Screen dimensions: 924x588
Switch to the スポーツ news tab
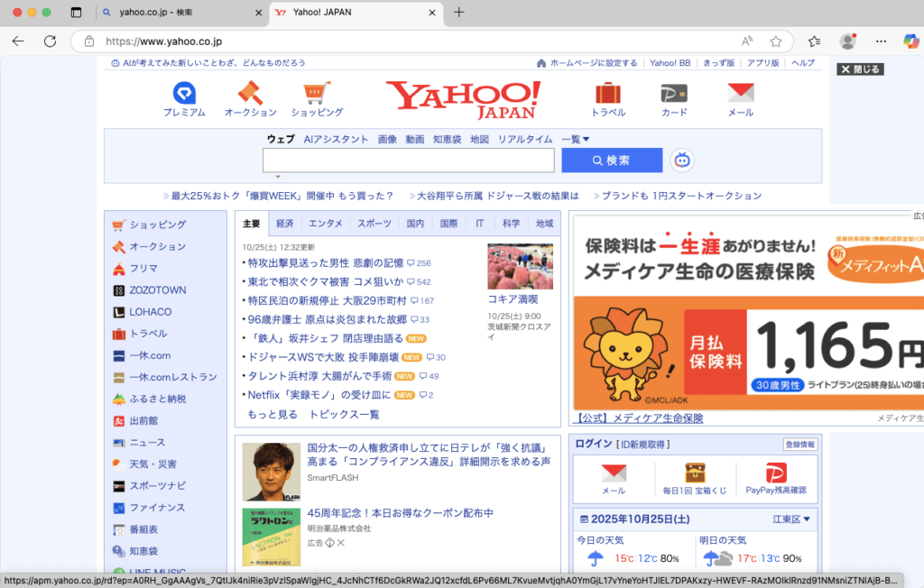pos(374,224)
